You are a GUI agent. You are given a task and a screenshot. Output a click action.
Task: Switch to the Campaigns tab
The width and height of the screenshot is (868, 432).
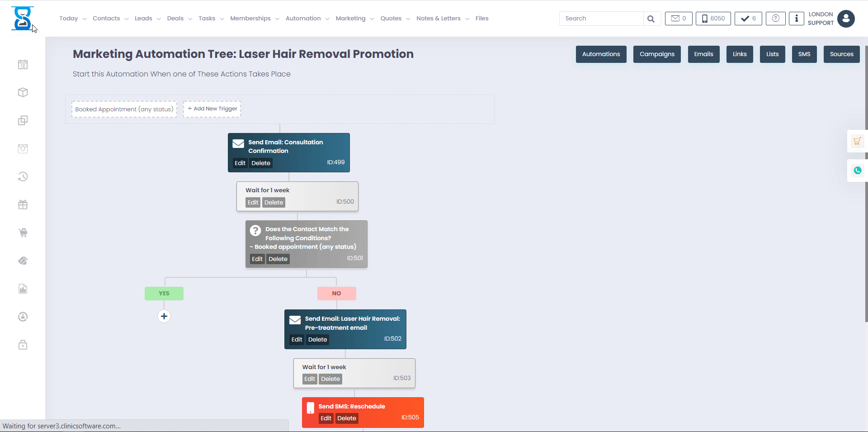click(x=656, y=54)
